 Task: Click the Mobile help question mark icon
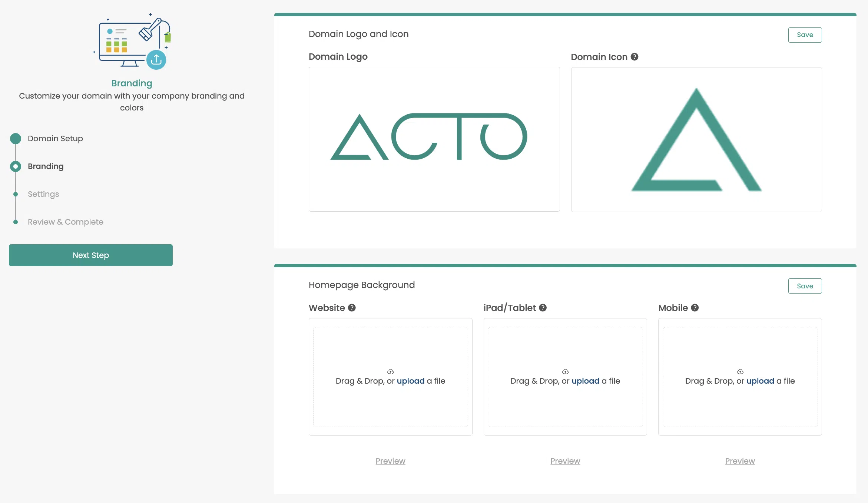[x=695, y=308]
